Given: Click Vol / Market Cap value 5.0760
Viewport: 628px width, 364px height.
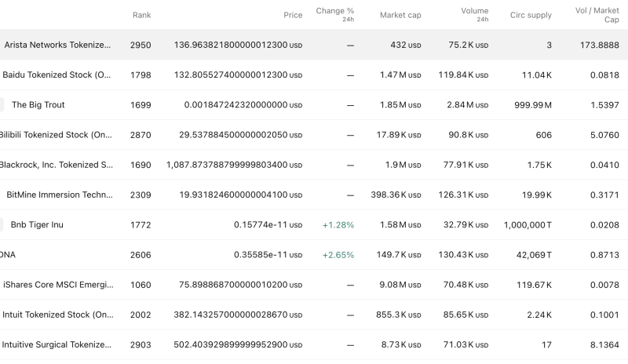Looking at the screenshot, I should pyautogui.click(x=604, y=135).
